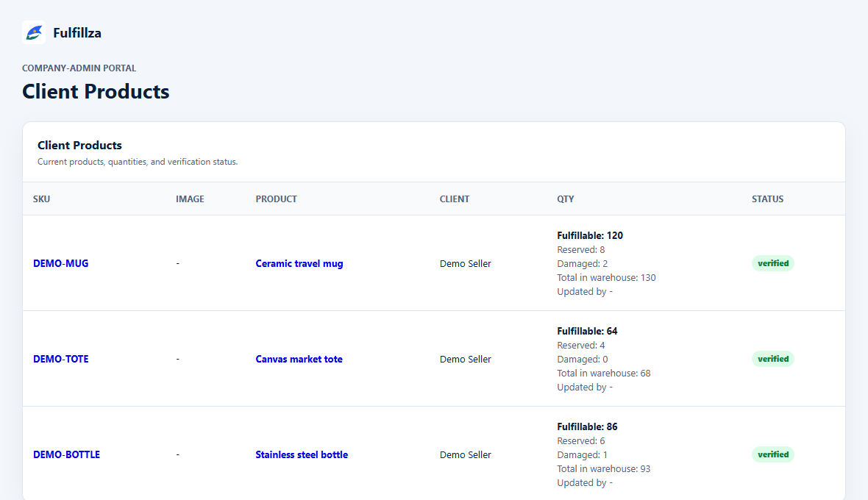
Task: Click the 'Reserved: 4' text
Action: [x=580, y=346]
